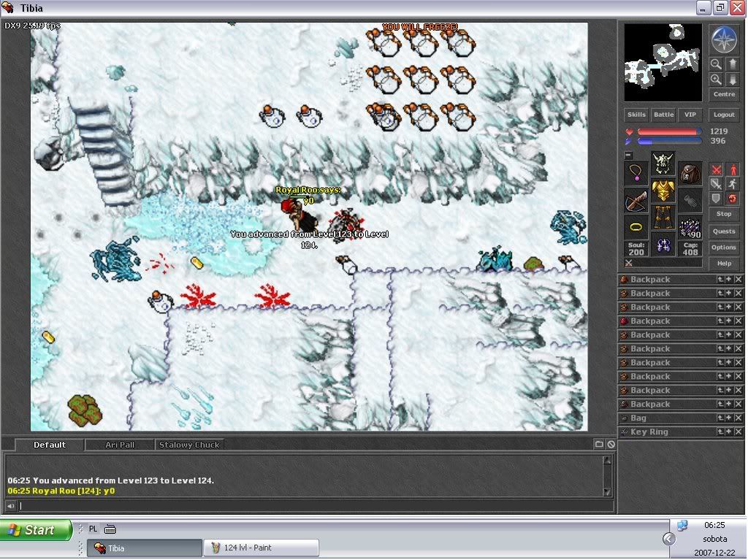Select the amulet in the necklace slot
748x560 pixels.
pyautogui.click(x=636, y=174)
